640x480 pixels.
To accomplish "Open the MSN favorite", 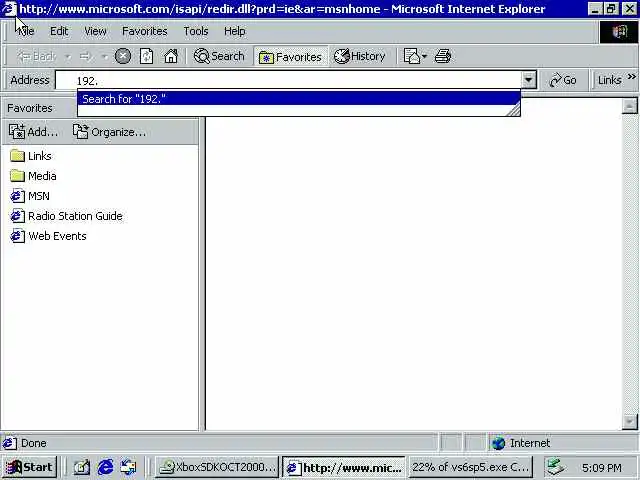I will click(x=30, y=196).
